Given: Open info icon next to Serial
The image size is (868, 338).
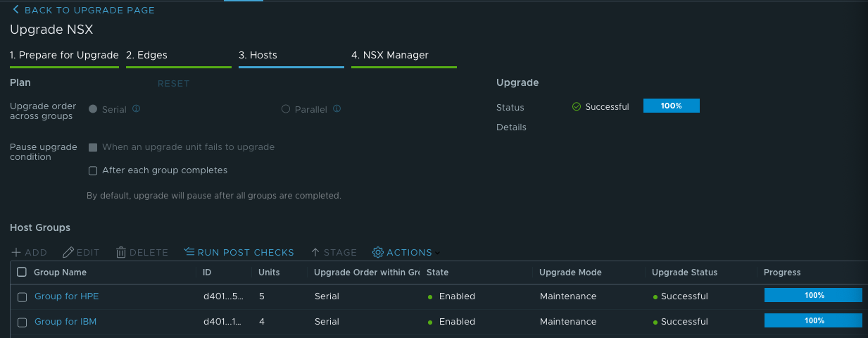Looking at the screenshot, I should tap(137, 109).
